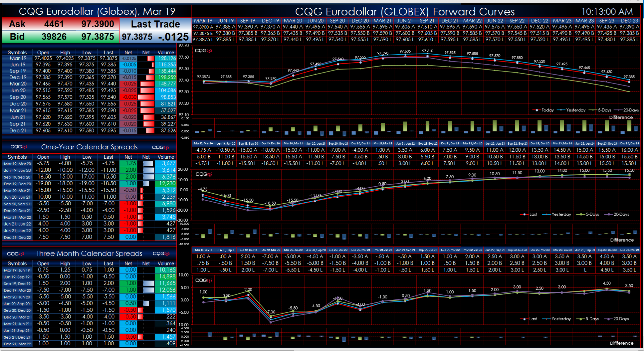Click the CQG Eurodollar (Globex), Mar 19 title

97,11
